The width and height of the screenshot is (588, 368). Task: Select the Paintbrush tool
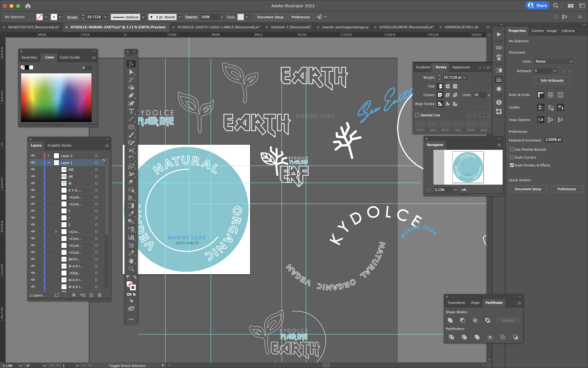tap(131, 135)
